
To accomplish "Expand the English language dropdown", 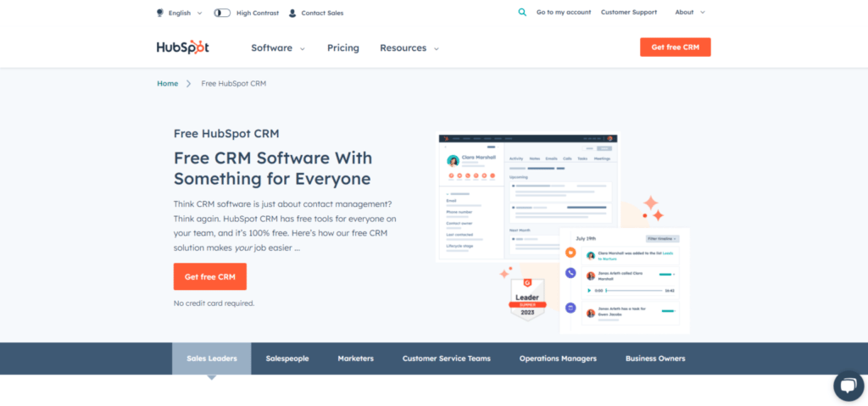I will tap(185, 13).
